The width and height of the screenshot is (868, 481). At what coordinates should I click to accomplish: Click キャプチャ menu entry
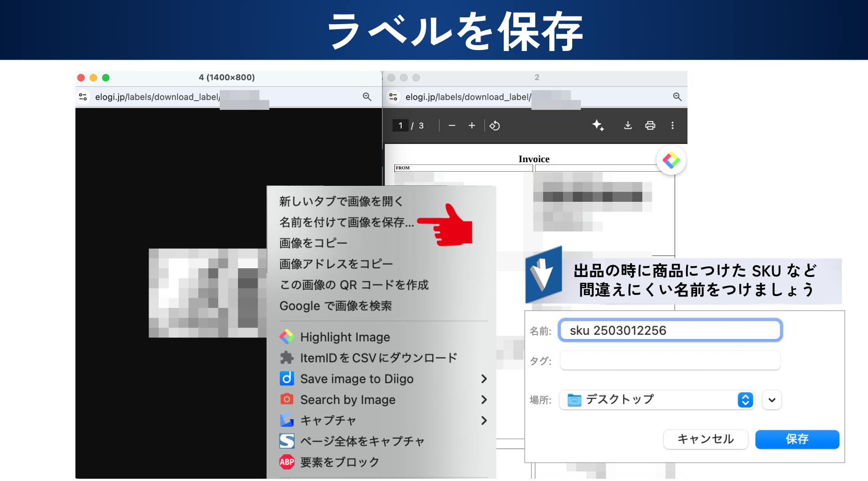click(328, 420)
